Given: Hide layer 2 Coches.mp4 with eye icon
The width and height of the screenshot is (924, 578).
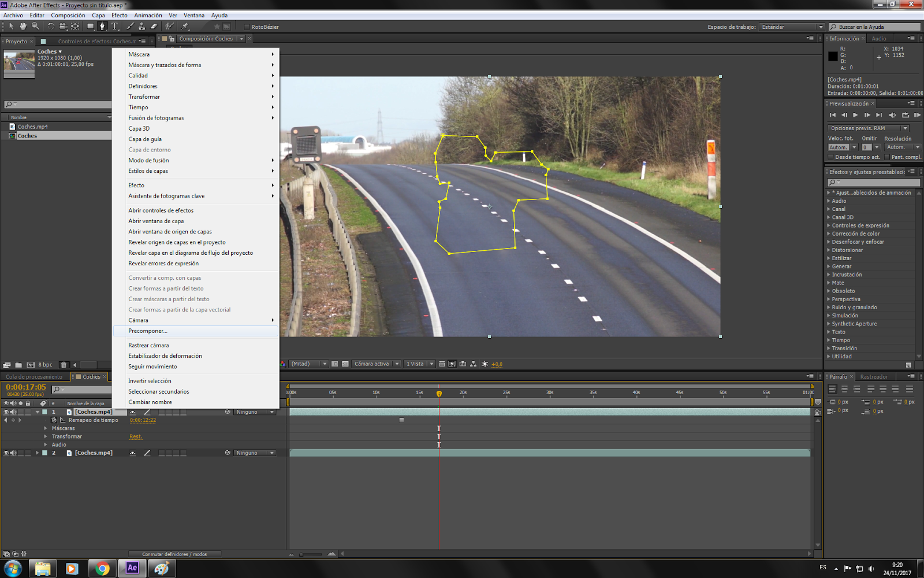Looking at the screenshot, I should pyautogui.click(x=6, y=453).
